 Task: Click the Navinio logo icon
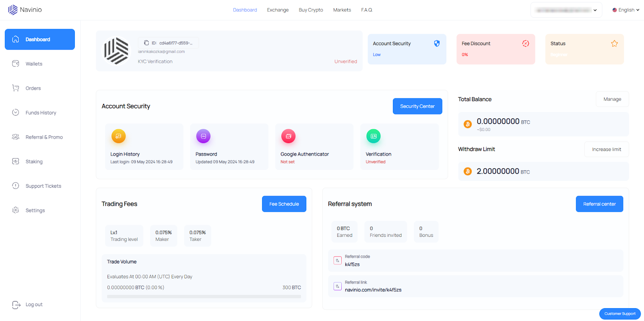pos(13,10)
